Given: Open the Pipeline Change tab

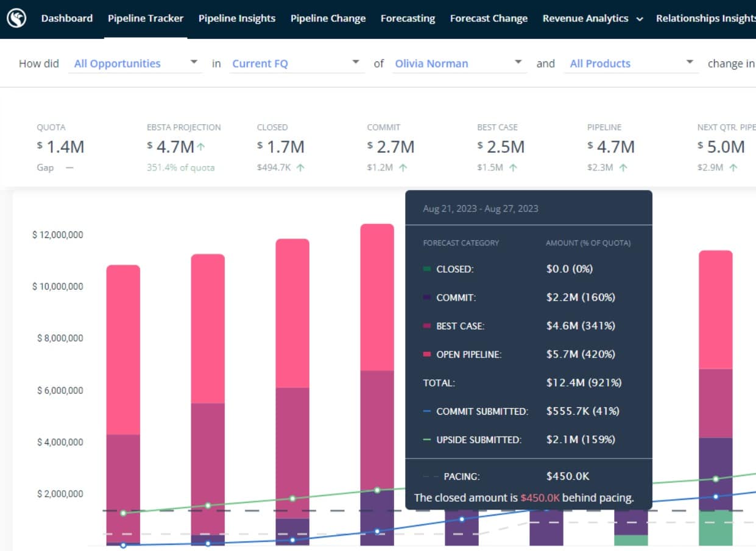Looking at the screenshot, I should [x=328, y=18].
